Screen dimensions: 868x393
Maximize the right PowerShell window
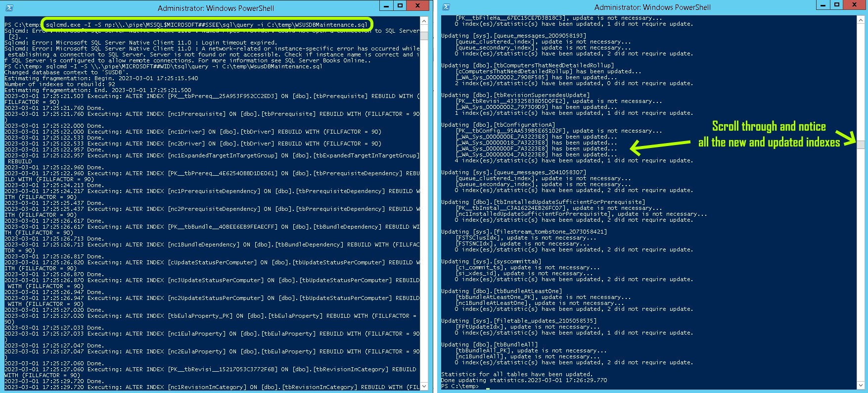point(836,5)
